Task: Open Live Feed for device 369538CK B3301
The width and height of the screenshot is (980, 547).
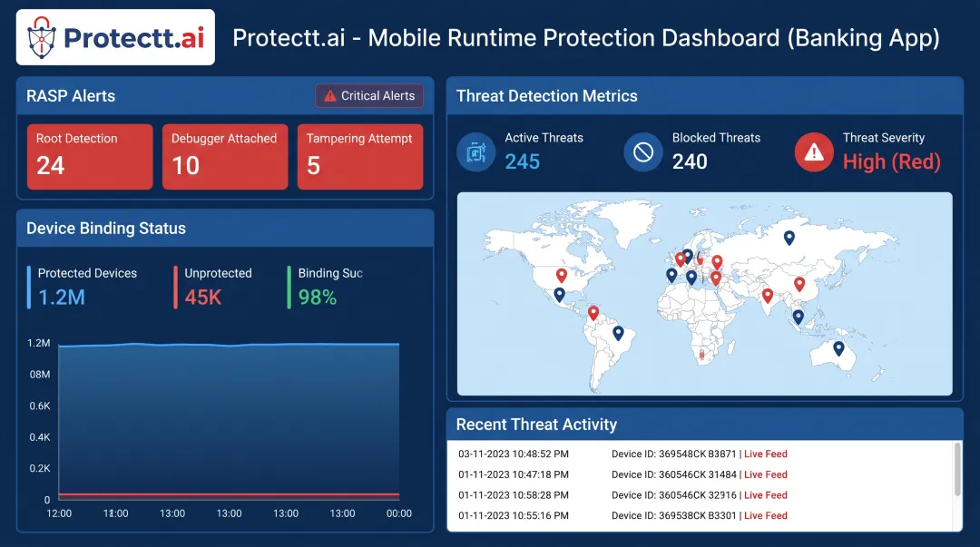Action: point(766,516)
